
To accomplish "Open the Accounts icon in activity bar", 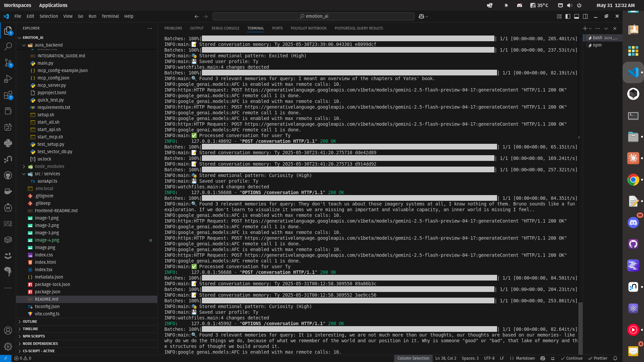I will pos(8,330).
